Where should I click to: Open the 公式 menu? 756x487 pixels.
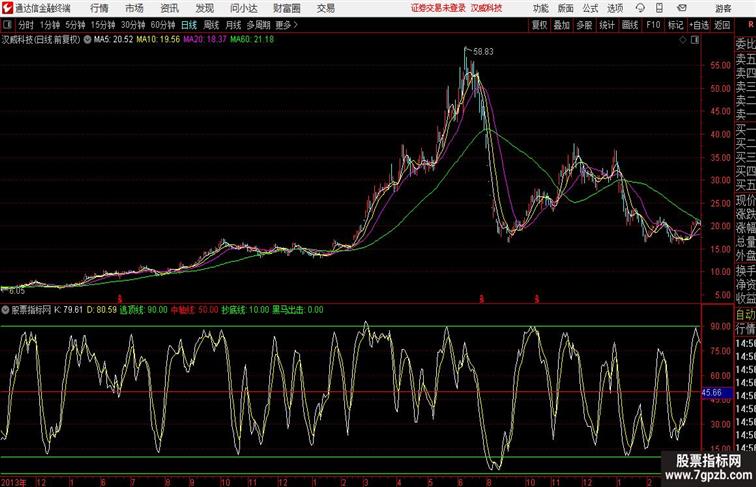(x=590, y=8)
